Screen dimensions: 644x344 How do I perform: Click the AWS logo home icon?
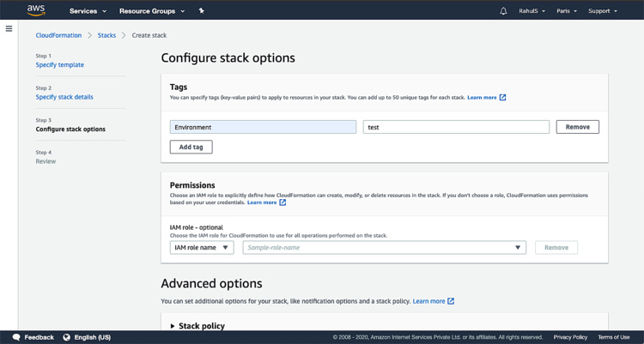coord(35,10)
